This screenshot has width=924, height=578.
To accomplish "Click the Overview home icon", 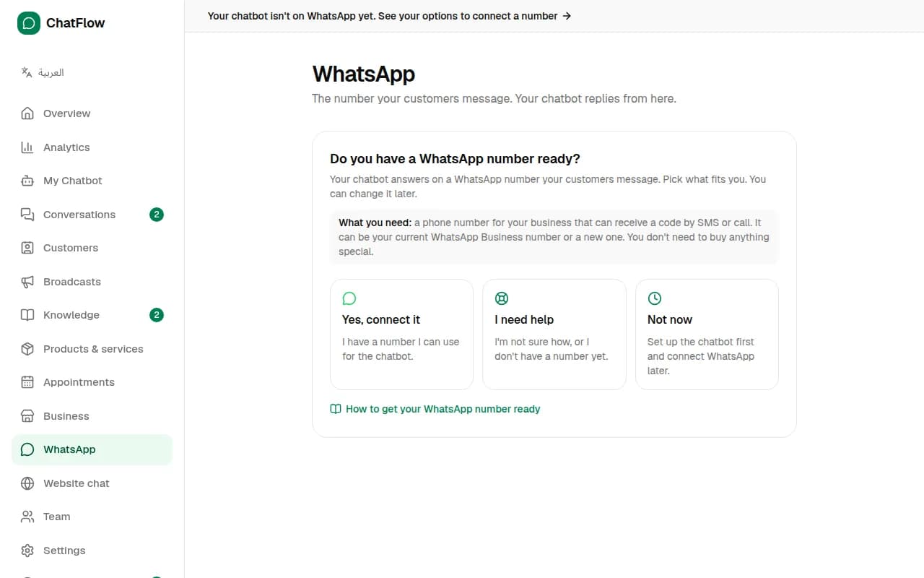I will pos(27,113).
